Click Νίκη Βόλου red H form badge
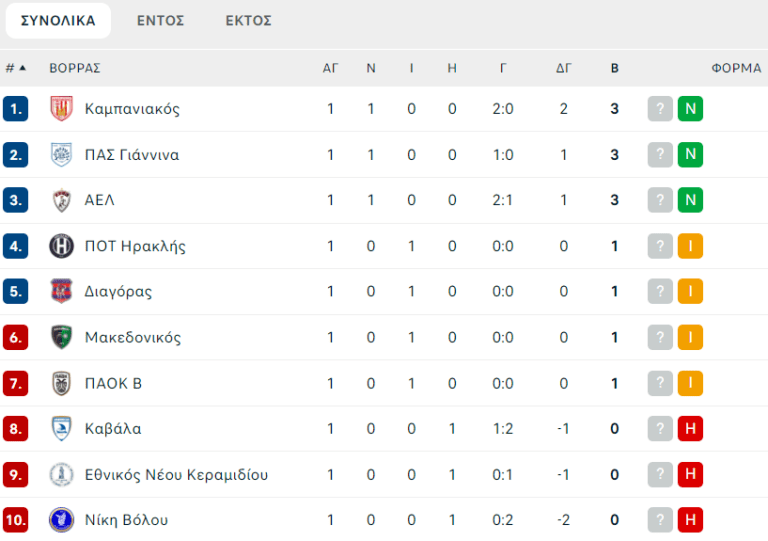This screenshot has width=768, height=541. coord(690,520)
